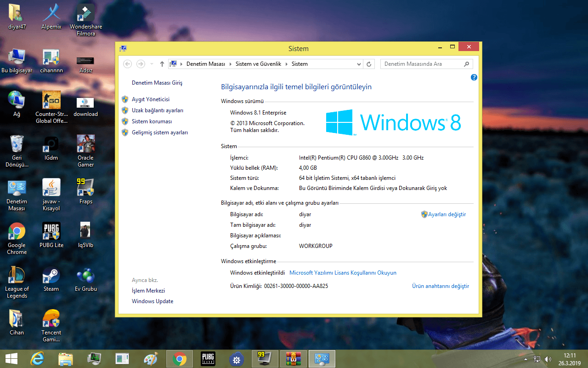The height and width of the screenshot is (368, 588).
Task: Select the cihannnn desktop icon
Action: [x=51, y=61]
